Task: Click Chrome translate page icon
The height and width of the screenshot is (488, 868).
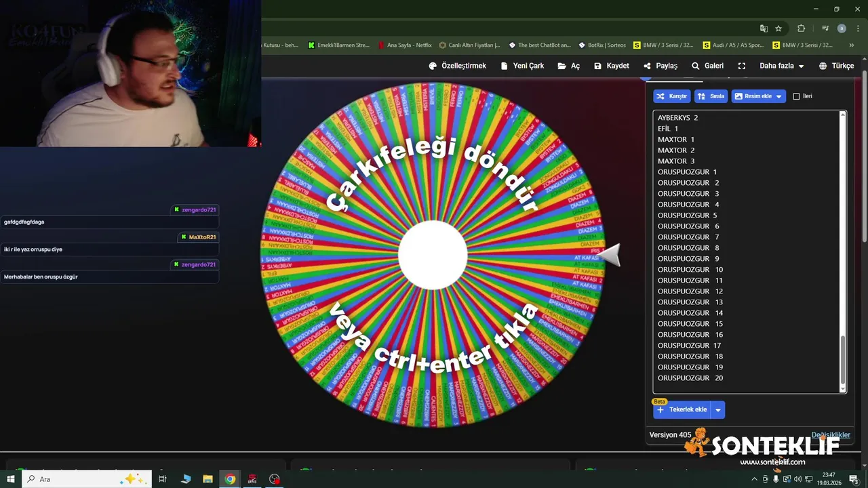Action: coord(764,28)
